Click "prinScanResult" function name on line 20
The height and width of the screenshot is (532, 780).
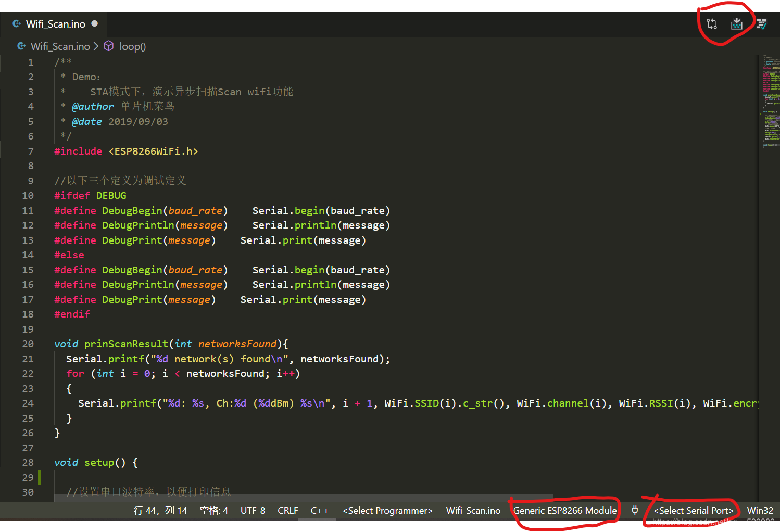click(x=127, y=344)
